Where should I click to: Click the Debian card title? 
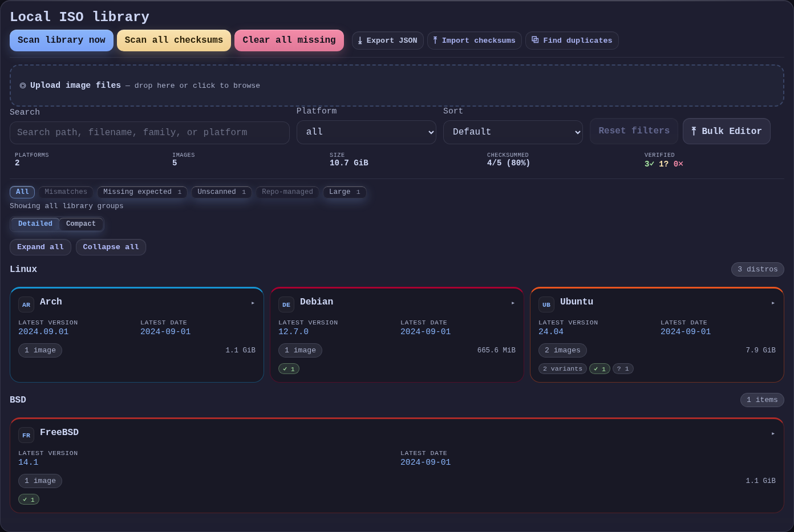pos(317,302)
